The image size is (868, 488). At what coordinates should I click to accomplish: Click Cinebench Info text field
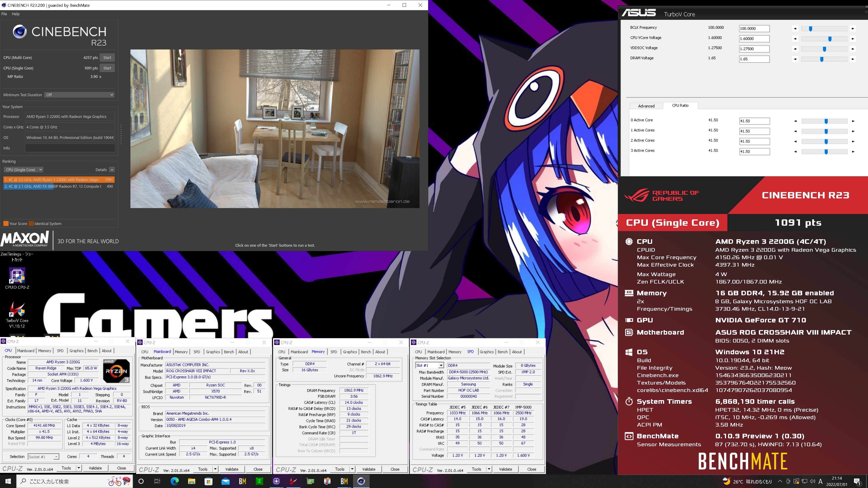tap(70, 148)
